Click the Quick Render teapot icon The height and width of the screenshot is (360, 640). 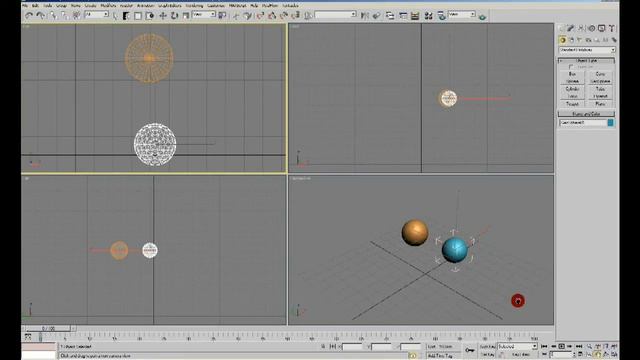point(482,17)
